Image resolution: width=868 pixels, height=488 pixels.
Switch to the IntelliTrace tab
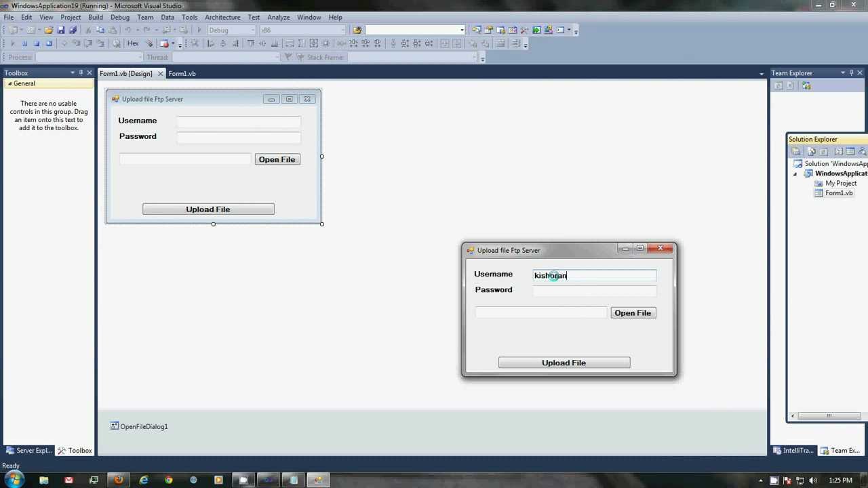click(793, 451)
